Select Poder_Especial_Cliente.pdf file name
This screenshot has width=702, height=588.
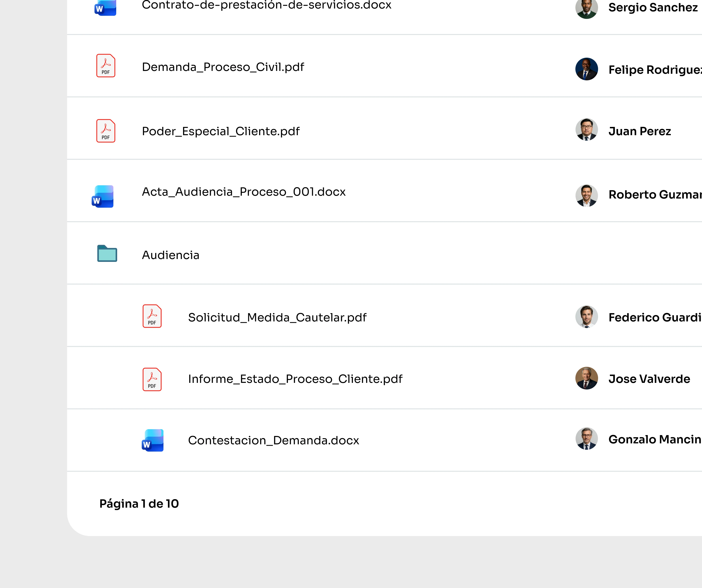[221, 131]
